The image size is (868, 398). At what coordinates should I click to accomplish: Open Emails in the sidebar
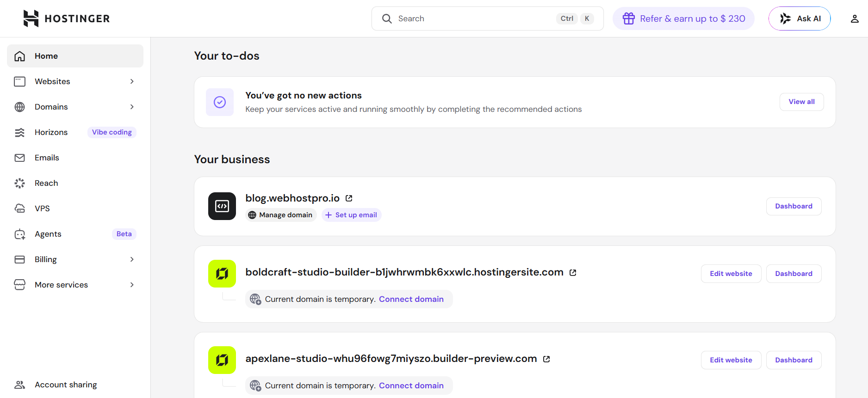(x=75, y=158)
